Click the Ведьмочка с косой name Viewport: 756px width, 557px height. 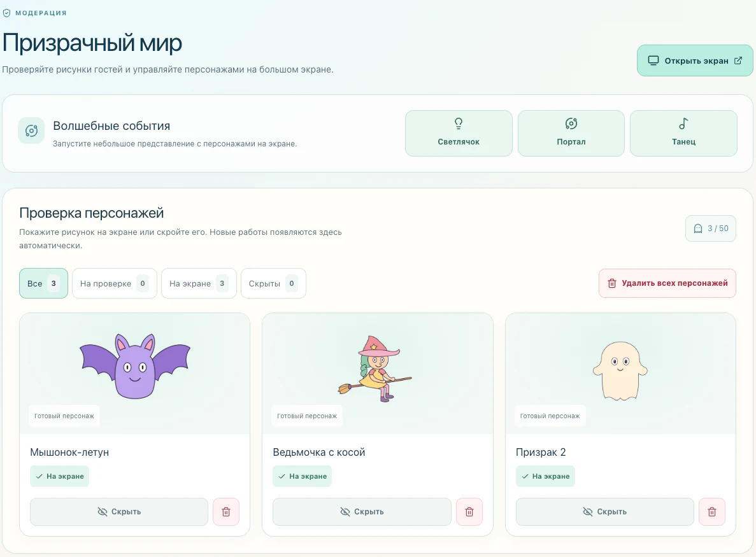pyautogui.click(x=319, y=452)
